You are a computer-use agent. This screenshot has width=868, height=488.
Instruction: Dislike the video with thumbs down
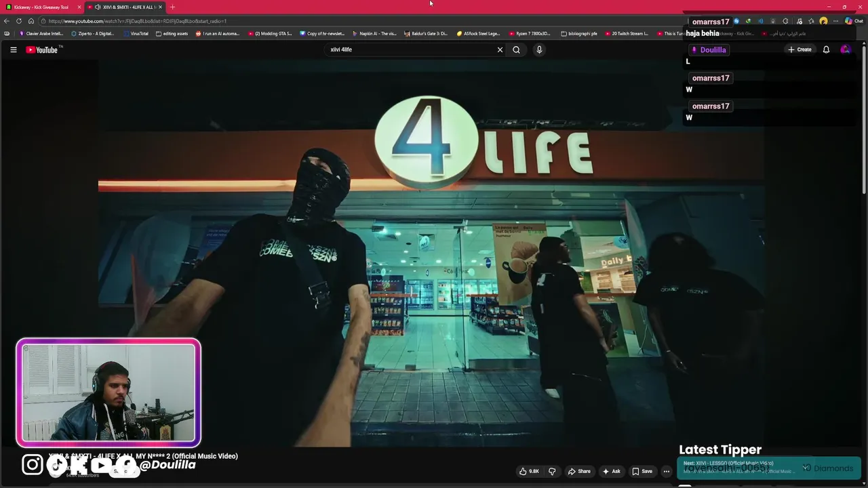(x=552, y=471)
